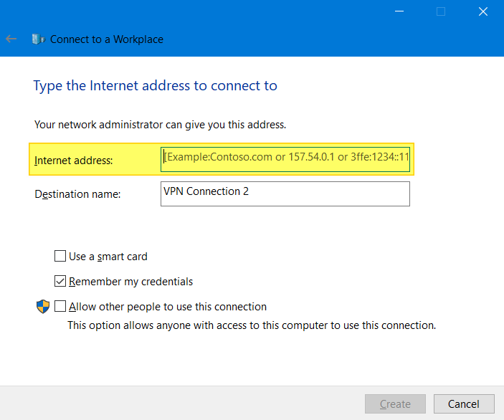Select the heading "Type the Internet address to connect to"
Image resolution: width=504 pixels, height=420 pixels.
click(x=155, y=86)
